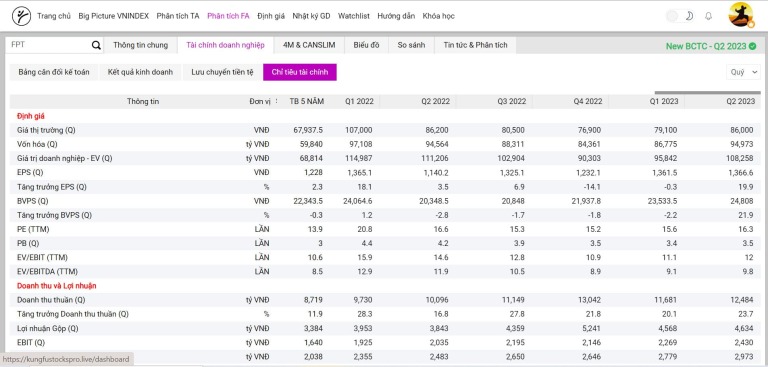Select the PE (TTM) row label

click(x=33, y=229)
